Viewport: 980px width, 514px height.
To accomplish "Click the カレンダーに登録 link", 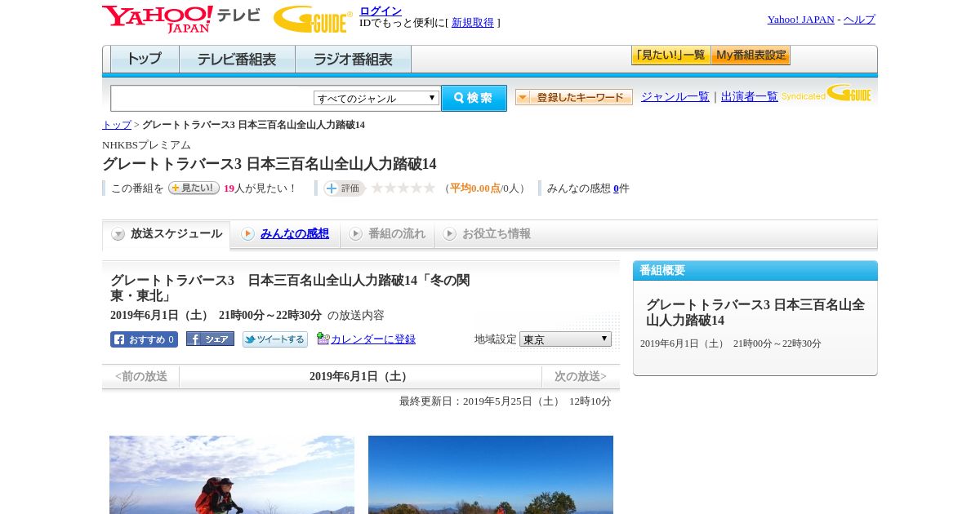I will (x=373, y=339).
